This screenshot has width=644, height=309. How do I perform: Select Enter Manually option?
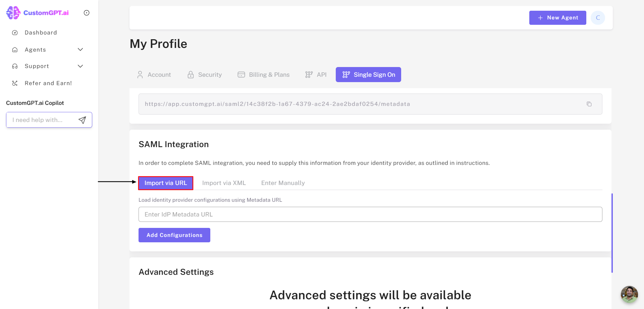(283, 183)
